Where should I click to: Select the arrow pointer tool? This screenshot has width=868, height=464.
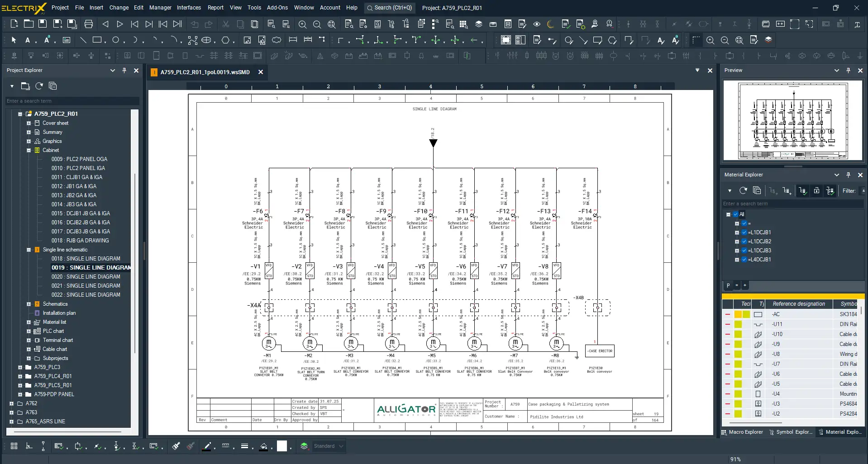[x=14, y=40]
